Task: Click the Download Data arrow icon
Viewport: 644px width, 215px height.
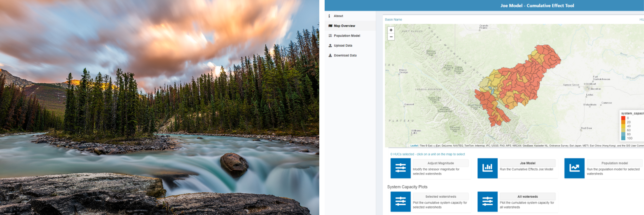Action: (x=330, y=55)
